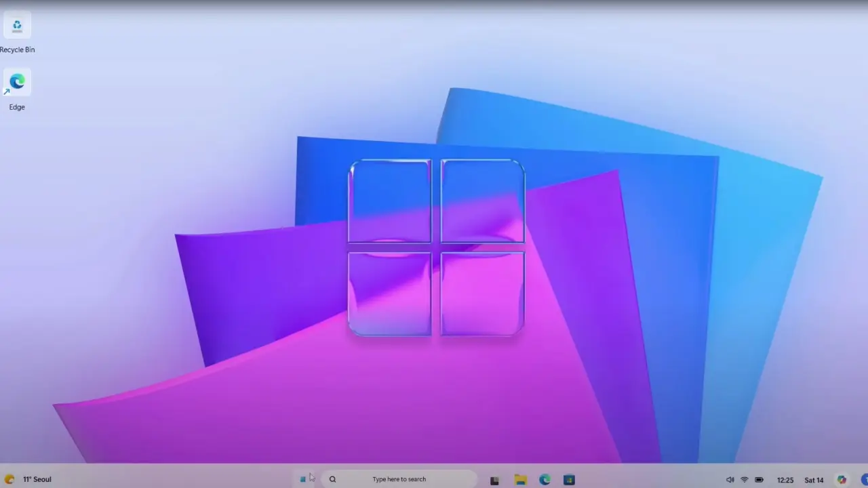Open the clock showing 12:25
Viewport: 868px width, 488px height.
(785, 480)
